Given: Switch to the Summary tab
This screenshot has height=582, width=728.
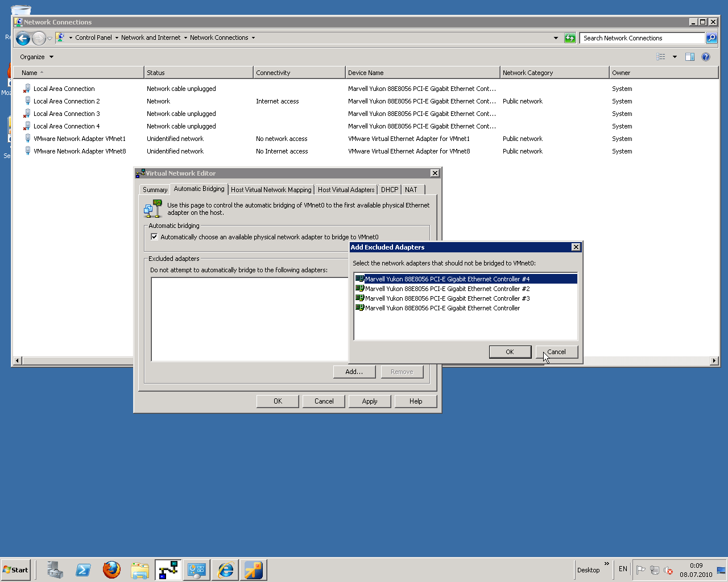Looking at the screenshot, I should pyautogui.click(x=155, y=190).
